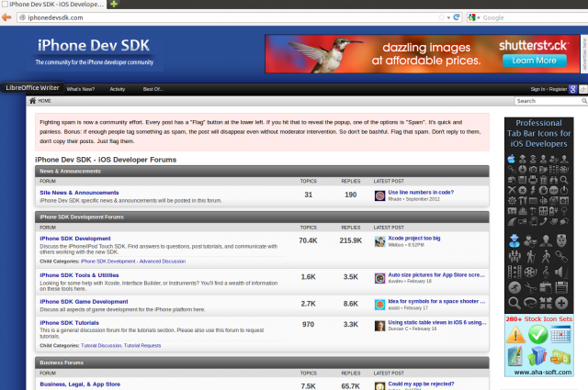Click avatar beside space shooter symbols post
The height and width of the screenshot is (390, 588).
379,303
